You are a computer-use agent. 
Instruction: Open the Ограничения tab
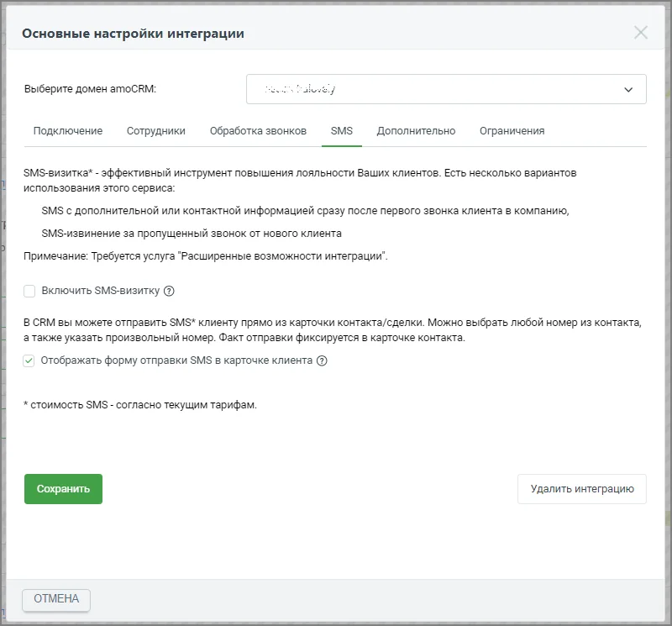pos(512,131)
